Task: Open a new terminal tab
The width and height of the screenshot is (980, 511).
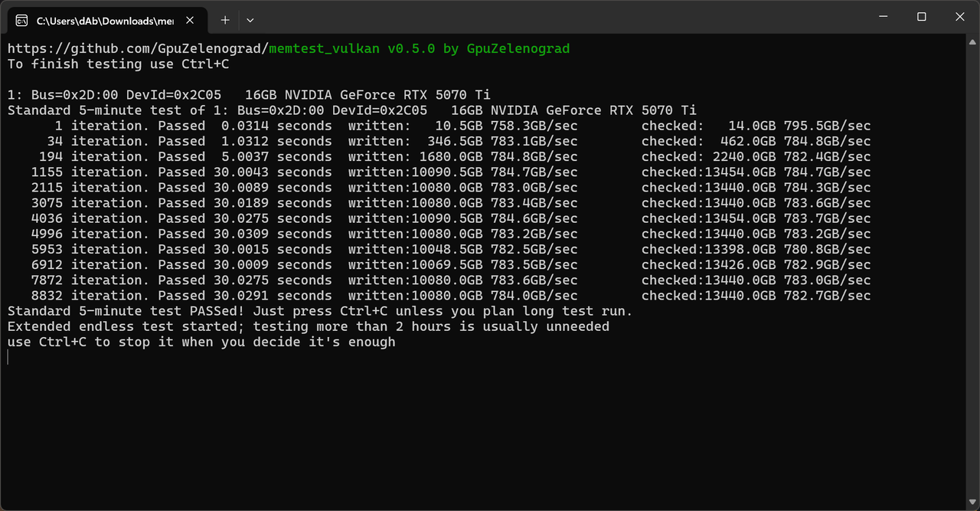Action: click(x=225, y=20)
